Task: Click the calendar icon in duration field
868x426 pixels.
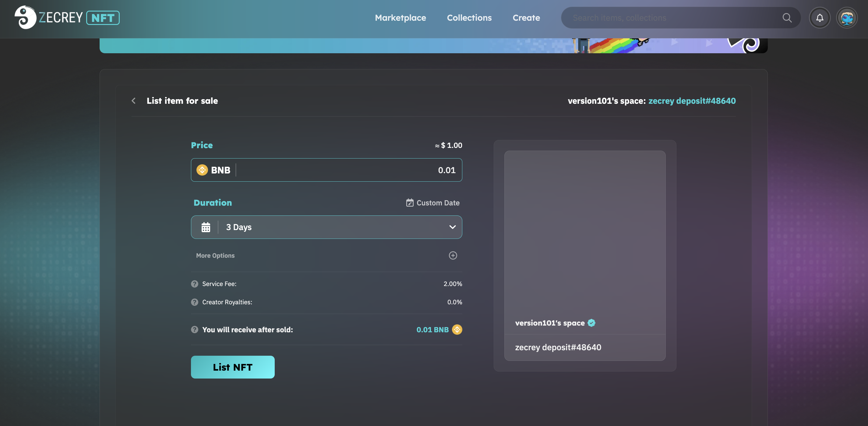Action: pos(206,227)
